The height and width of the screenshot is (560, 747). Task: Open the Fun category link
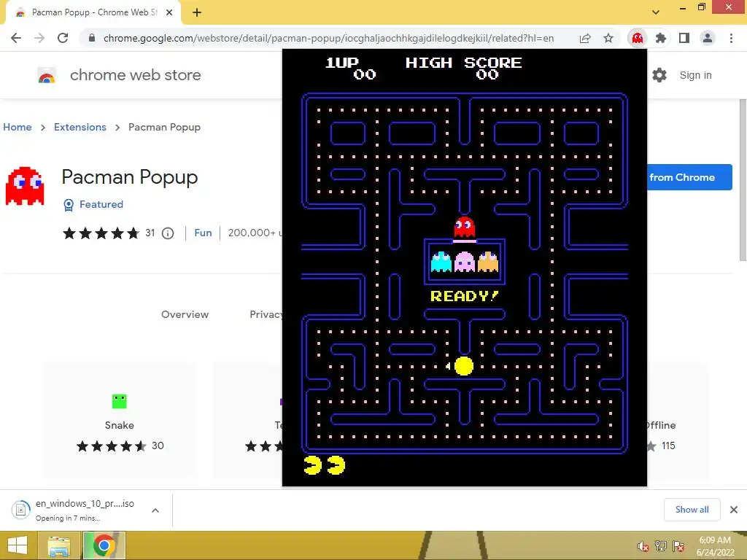tap(203, 233)
